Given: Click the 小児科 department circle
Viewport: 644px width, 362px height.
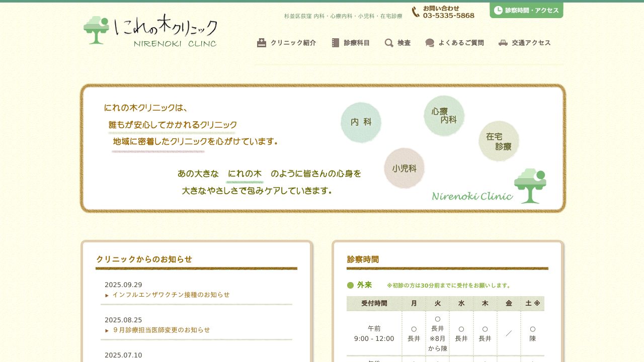Looking at the screenshot, I should pyautogui.click(x=405, y=168).
